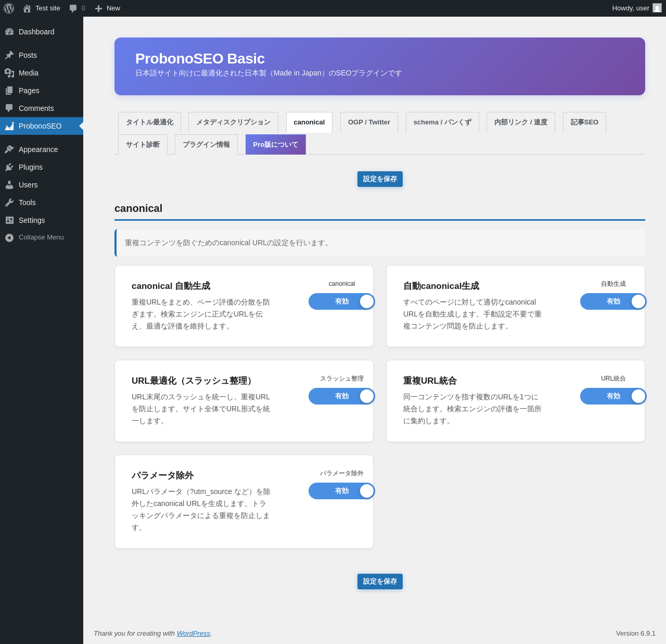The height and width of the screenshot is (644, 666).
Task: Disable the スラッシュ整理 switch
Action: tap(342, 396)
